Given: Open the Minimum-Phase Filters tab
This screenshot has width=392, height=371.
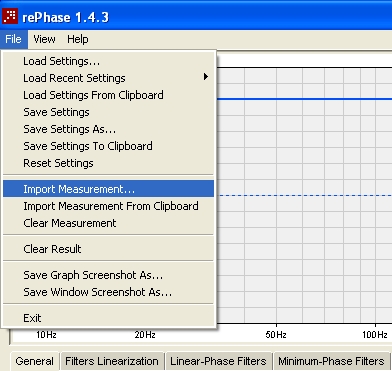Looking at the screenshot, I should coord(331,361).
